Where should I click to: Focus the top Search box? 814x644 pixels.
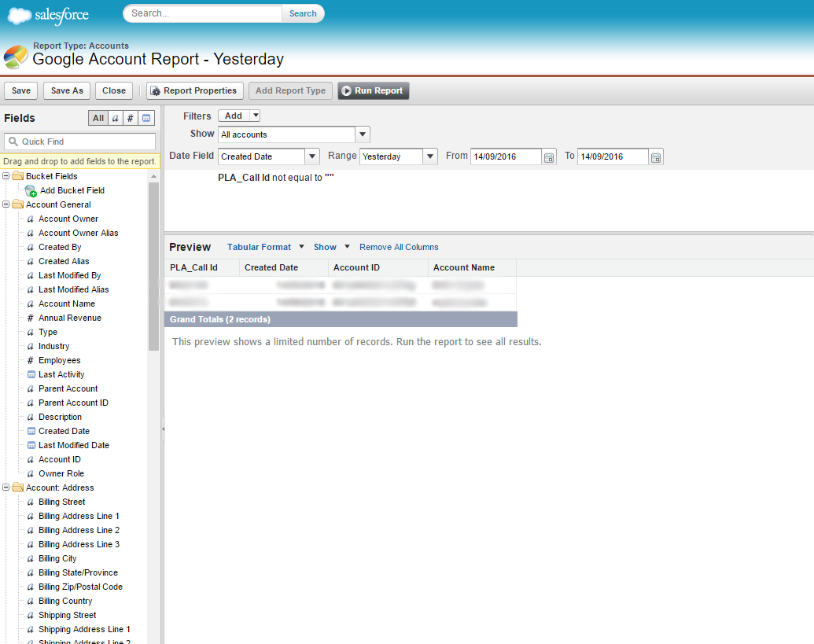click(203, 13)
